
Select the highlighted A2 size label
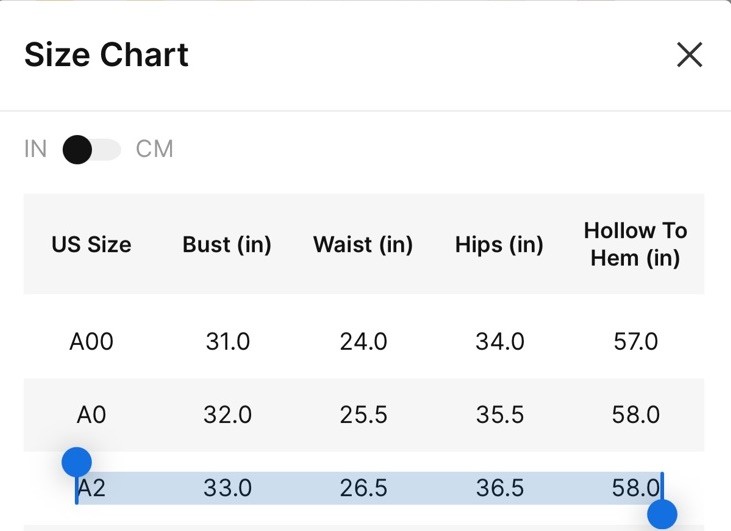tap(91, 488)
